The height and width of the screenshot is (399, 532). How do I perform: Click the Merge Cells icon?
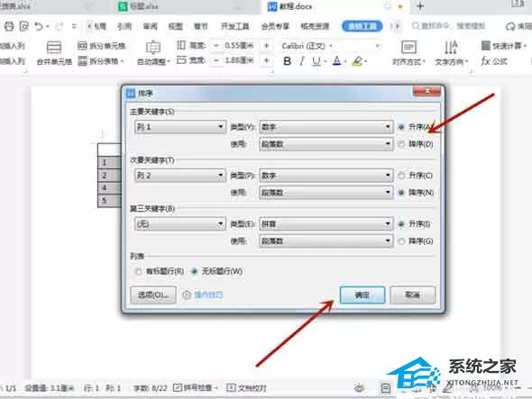54,53
